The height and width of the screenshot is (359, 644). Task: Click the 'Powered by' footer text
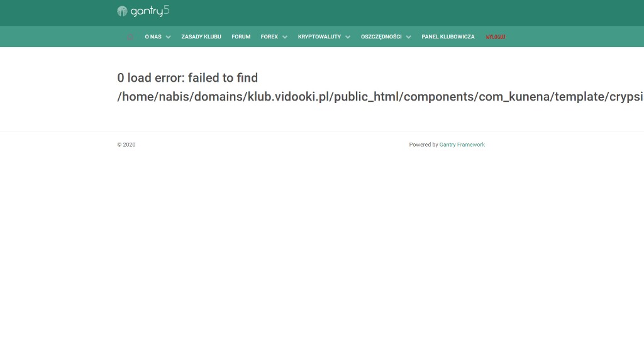(x=423, y=145)
